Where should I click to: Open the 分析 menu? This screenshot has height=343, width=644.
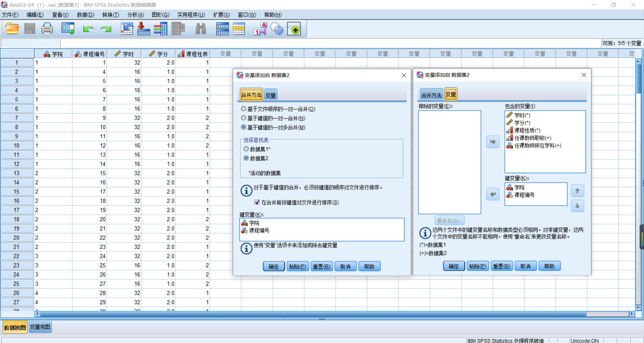click(x=136, y=15)
